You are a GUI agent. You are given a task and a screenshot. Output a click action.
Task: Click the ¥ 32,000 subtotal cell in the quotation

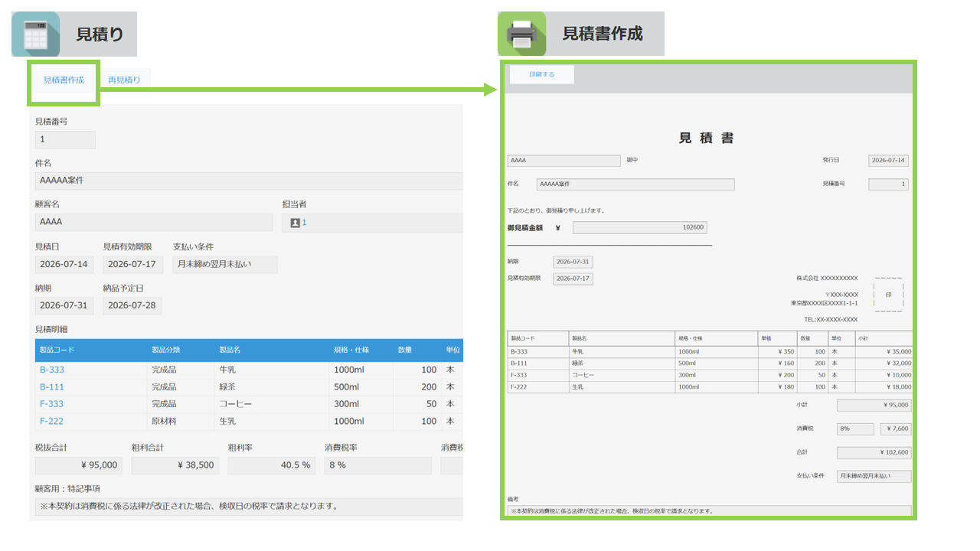coord(884,364)
